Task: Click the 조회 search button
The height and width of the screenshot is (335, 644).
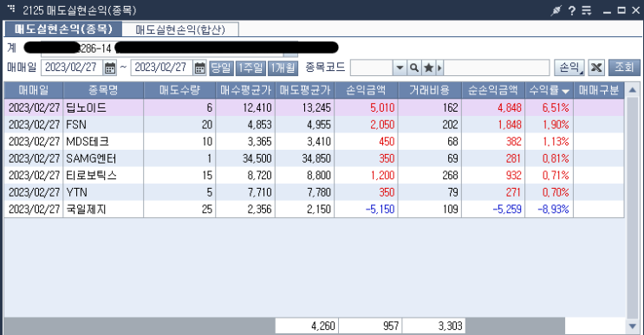Action: 624,68
